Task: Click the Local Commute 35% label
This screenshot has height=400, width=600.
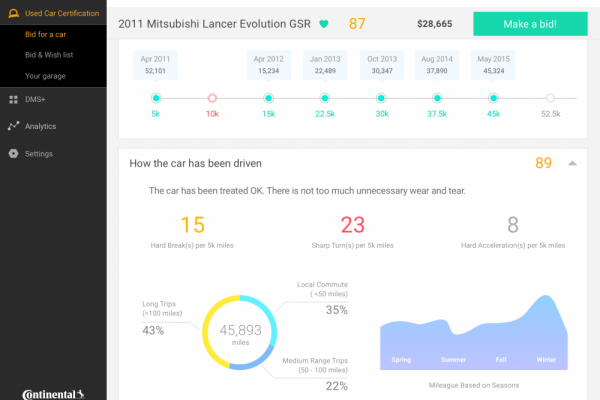Action: 322,298
